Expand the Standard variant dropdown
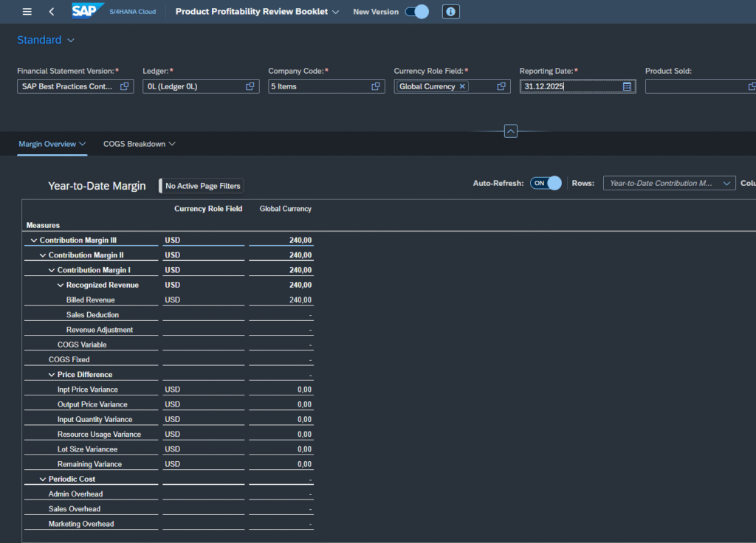 [x=70, y=40]
